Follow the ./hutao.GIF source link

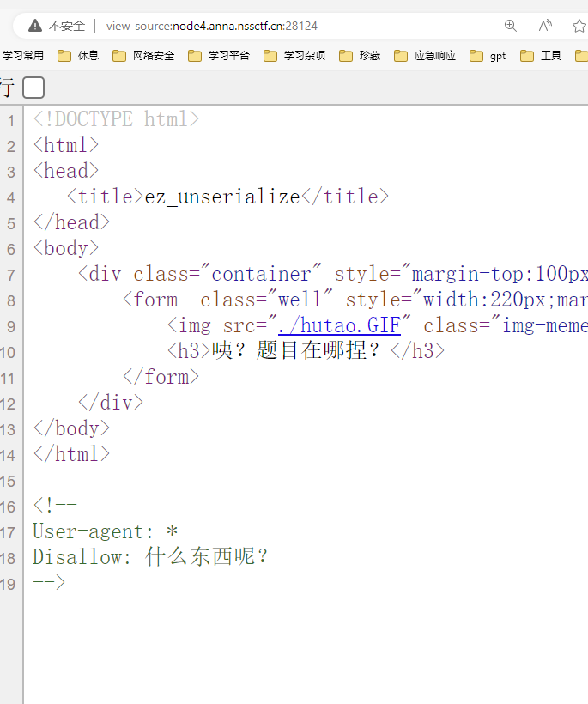click(x=339, y=325)
